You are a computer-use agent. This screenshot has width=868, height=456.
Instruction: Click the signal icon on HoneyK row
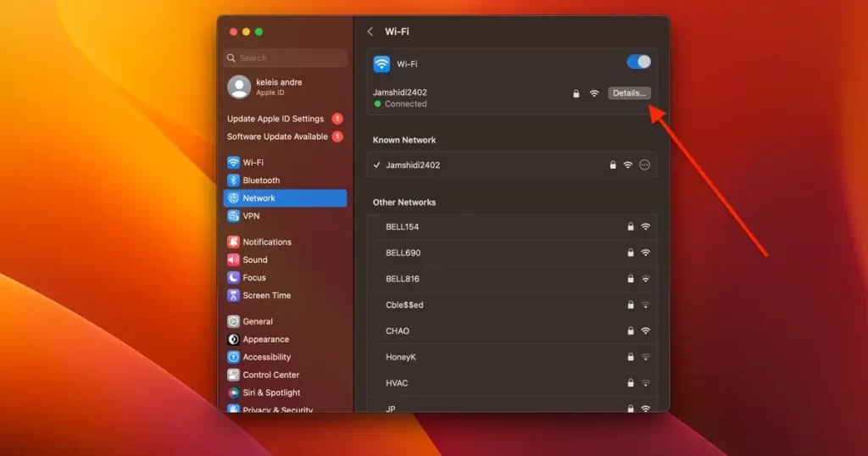point(645,357)
